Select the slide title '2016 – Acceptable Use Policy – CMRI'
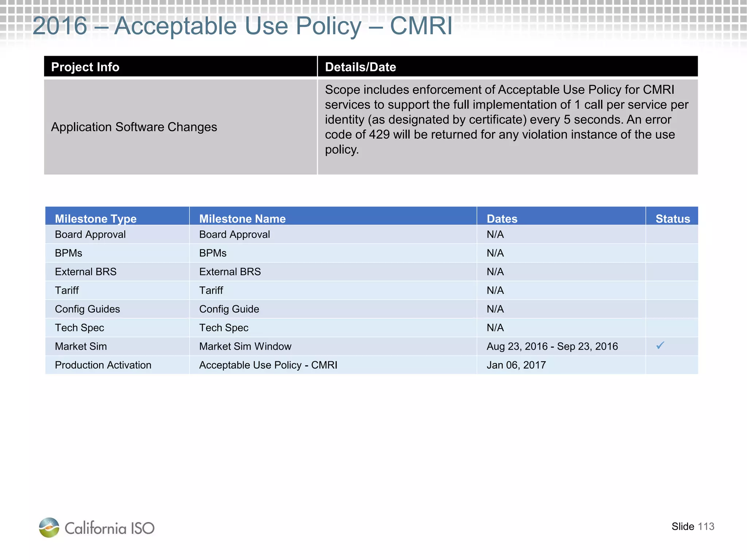Image resolution: width=747 pixels, height=560 pixels. coord(243,26)
